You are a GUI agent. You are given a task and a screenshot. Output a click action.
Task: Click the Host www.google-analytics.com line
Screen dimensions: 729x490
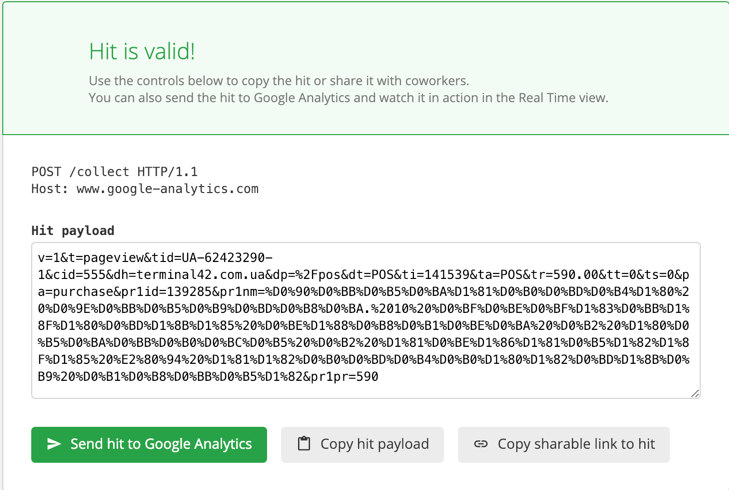pos(145,189)
